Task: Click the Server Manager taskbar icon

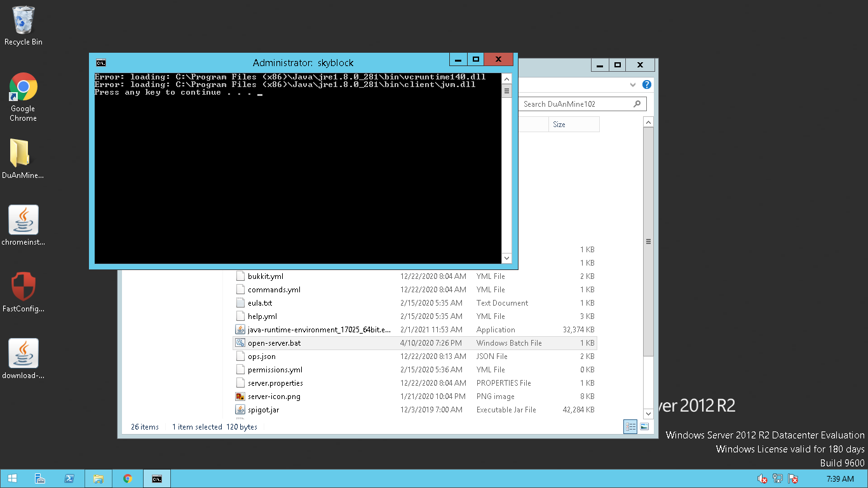Action: click(39, 478)
